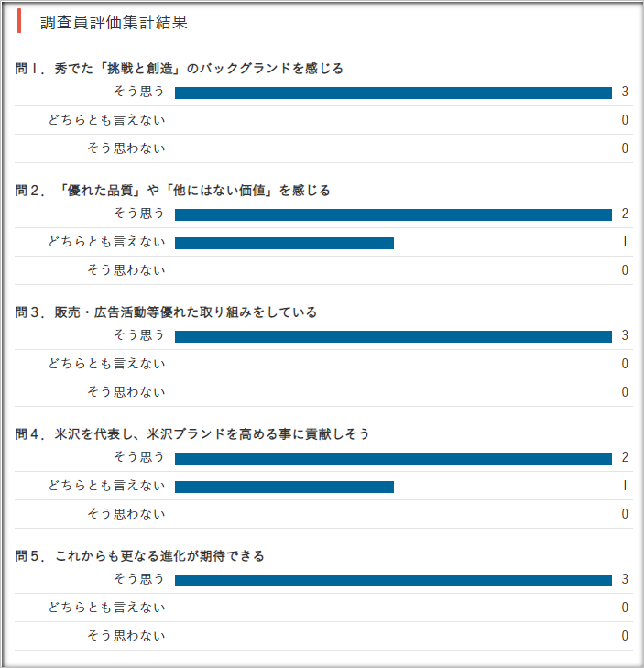Click 問4 そう思わない label

pos(126,514)
